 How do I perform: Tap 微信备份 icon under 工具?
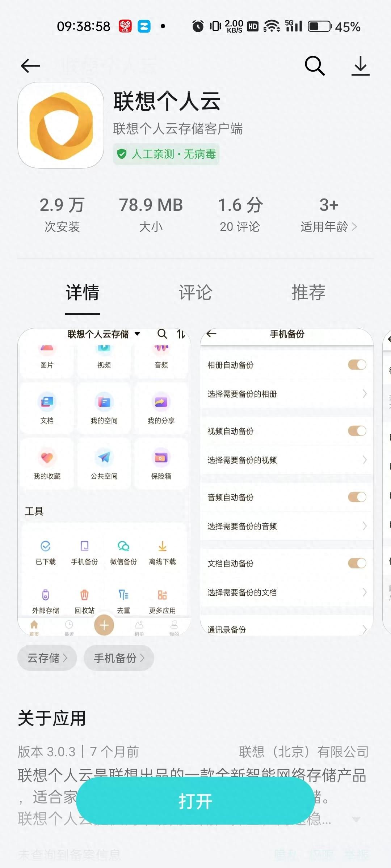coord(123,546)
